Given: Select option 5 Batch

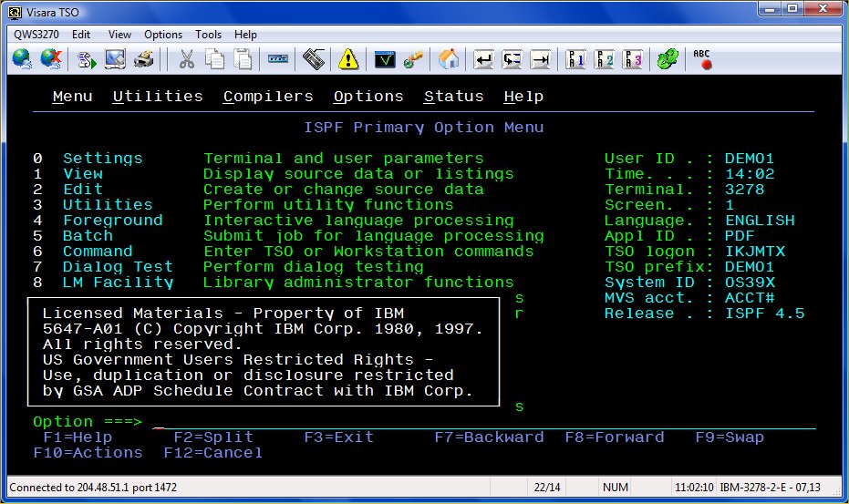Looking at the screenshot, I should tap(88, 236).
